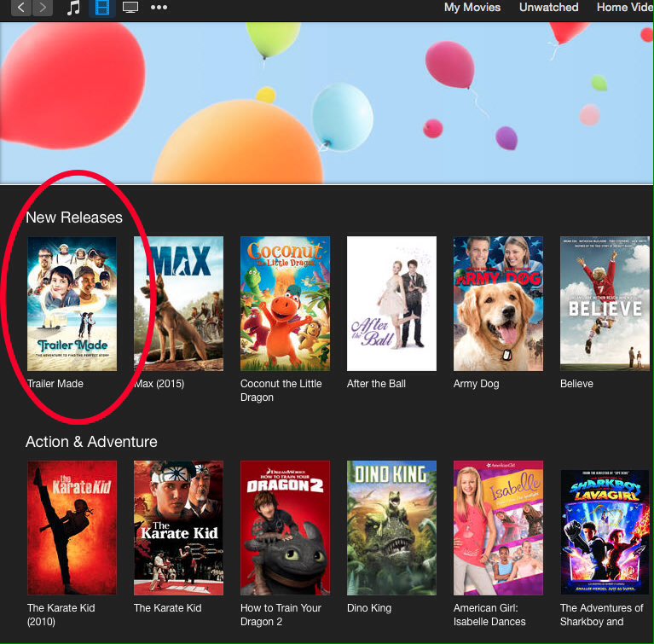The height and width of the screenshot is (644, 654).
Task: Click the balloons banner at the top
Action: [x=327, y=103]
